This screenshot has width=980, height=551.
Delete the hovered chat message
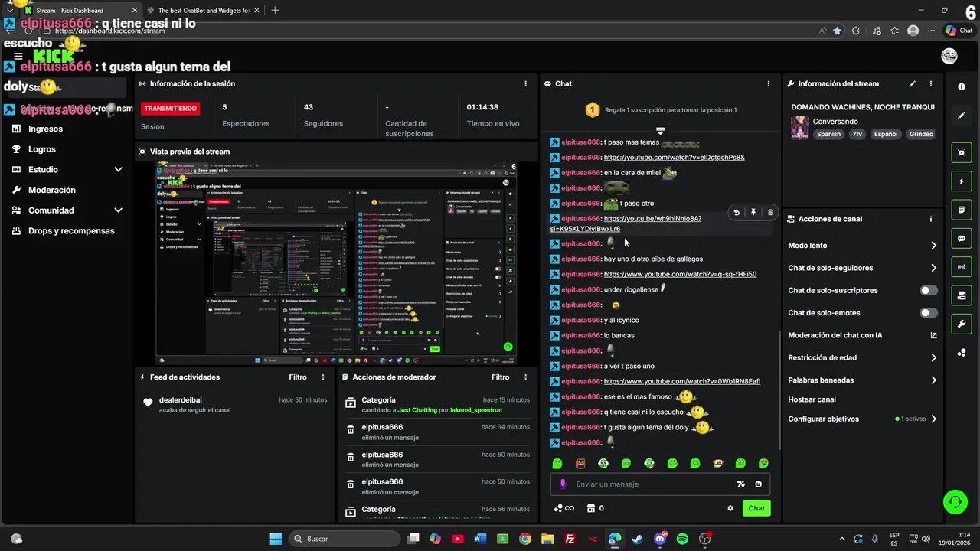770,213
